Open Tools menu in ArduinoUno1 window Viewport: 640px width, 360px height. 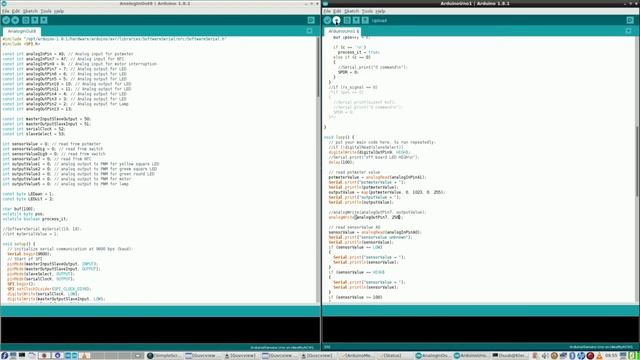367,11
